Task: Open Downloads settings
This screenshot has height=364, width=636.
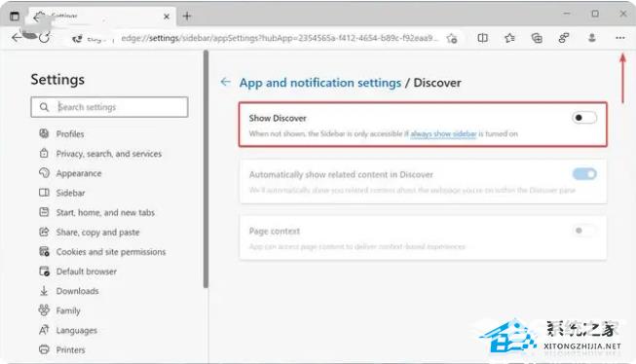Action: tap(78, 291)
